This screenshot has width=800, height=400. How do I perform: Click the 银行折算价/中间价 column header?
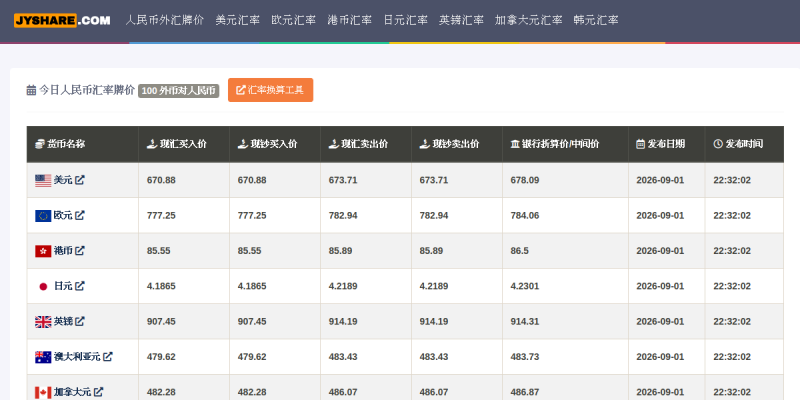point(565,144)
